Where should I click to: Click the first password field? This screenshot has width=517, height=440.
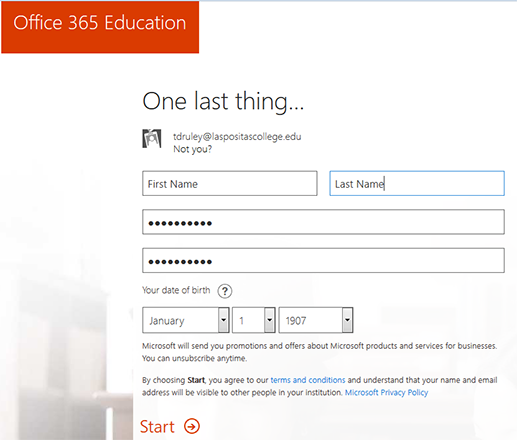tap(323, 222)
